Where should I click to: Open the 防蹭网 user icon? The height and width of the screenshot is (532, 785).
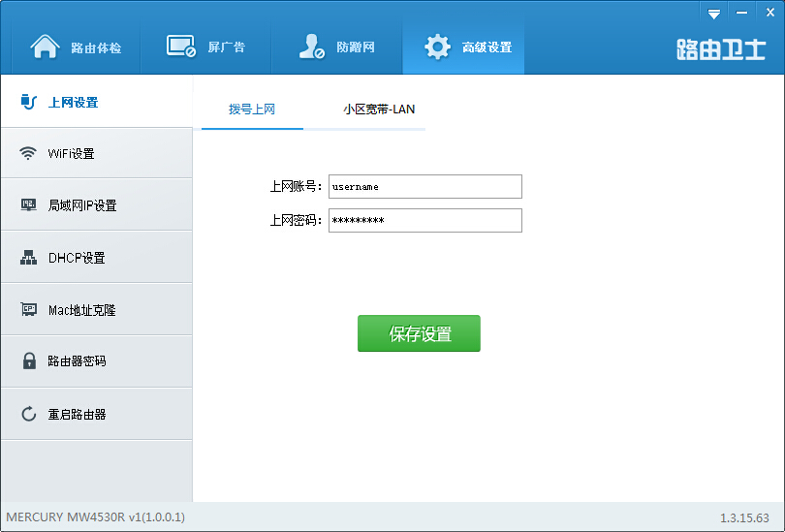pyautogui.click(x=311, y=47)
